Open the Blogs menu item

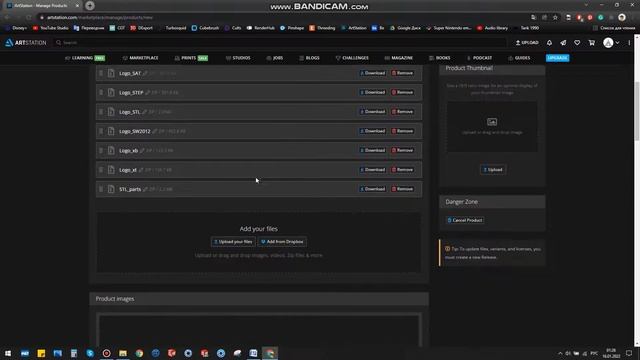pos(309,58)
